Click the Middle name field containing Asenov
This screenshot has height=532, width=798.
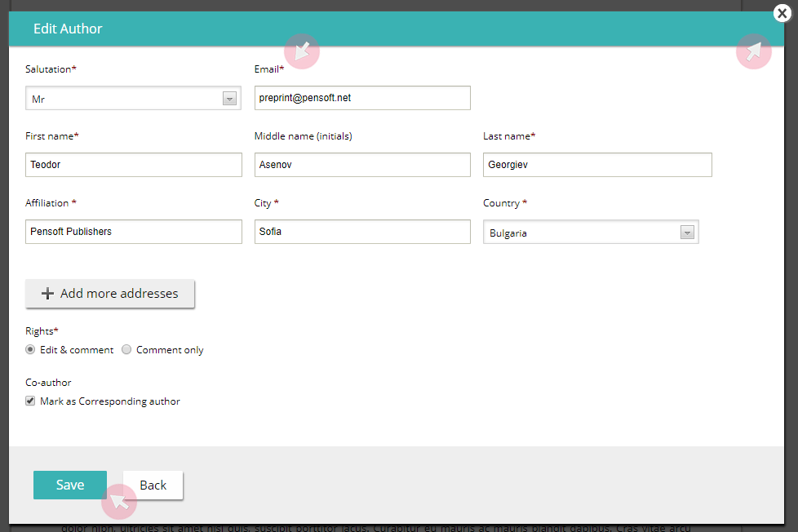point(362,165)
